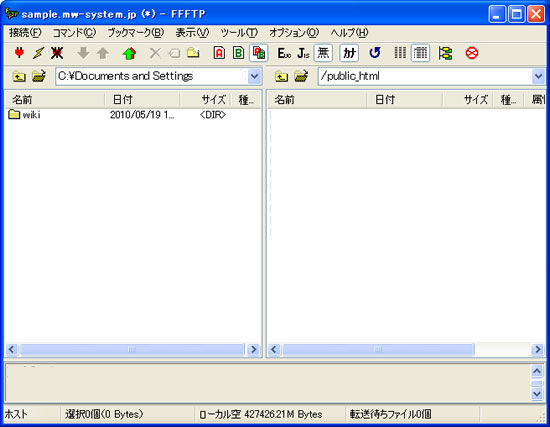
Task: Enable no kanji conversion (無) toggle
Action: point(323,53)
